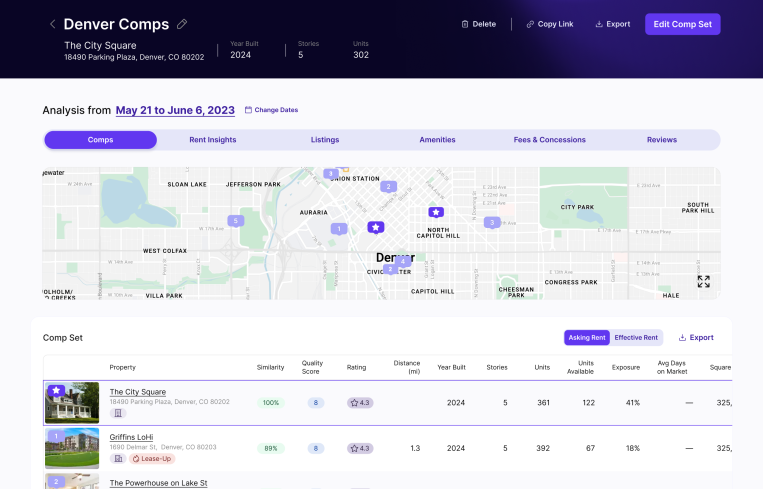Click the star marker in North Capitol Hill
Viewport: 763px width, 489px height.
pyautogui.click(x=435, y=212)
